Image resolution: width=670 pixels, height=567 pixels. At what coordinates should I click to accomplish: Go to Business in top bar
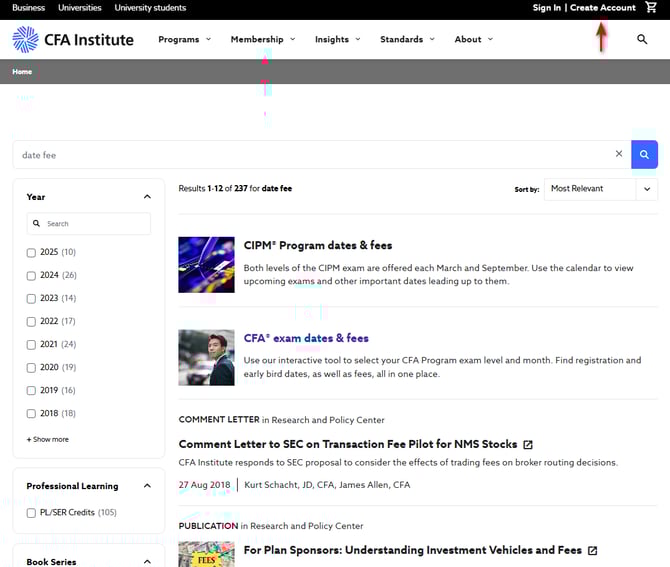[29, 8]
